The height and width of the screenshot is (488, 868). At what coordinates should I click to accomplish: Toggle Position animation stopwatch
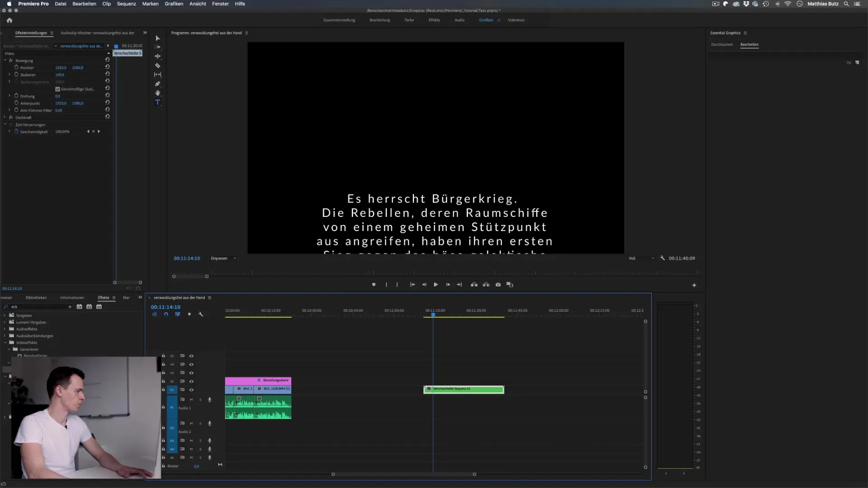coord(16,67)
